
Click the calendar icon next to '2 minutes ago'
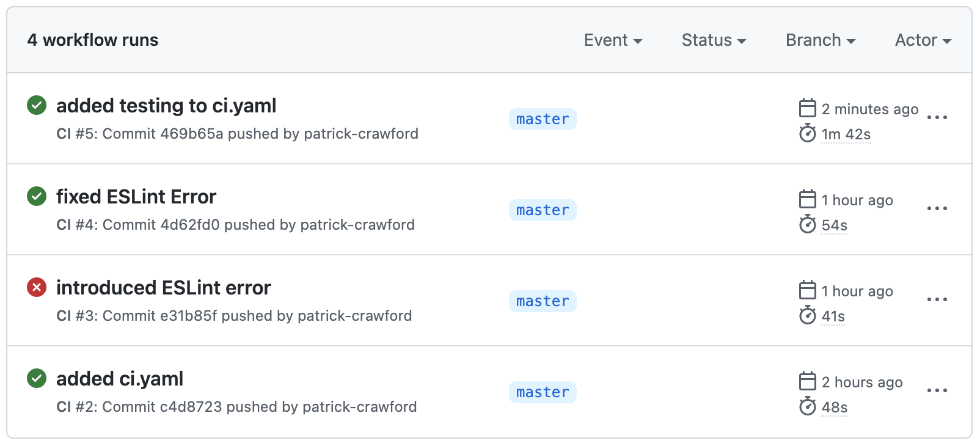coord(808,108)
